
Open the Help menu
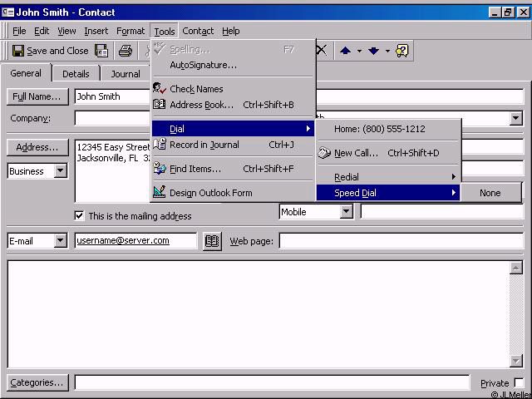[x=231, y=32]
